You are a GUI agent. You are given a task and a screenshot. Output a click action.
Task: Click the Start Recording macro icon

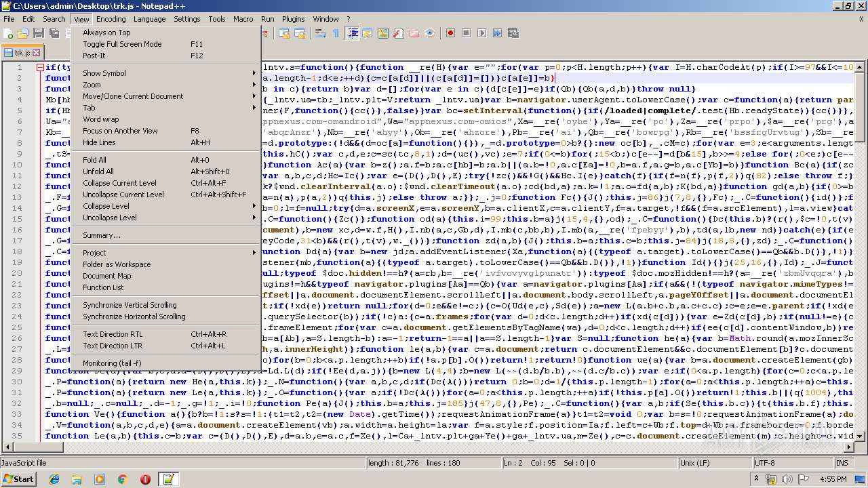(x=450, y=33)
